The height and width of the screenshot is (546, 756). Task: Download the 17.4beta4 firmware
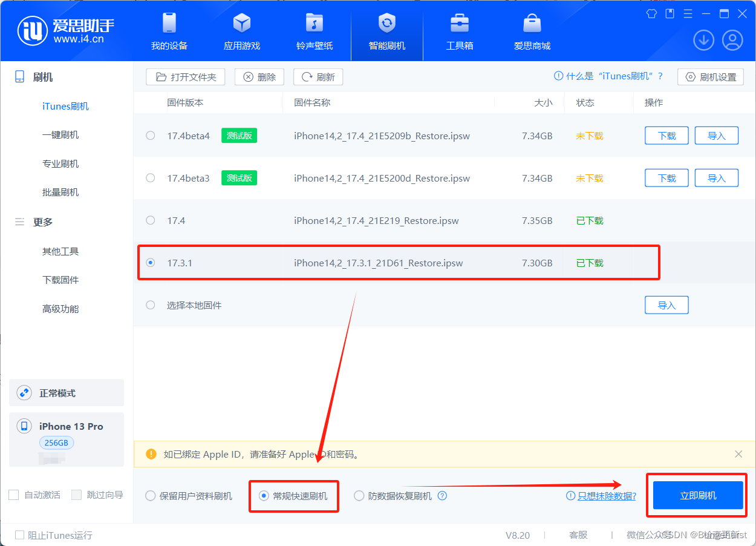[x=666, y=136]
